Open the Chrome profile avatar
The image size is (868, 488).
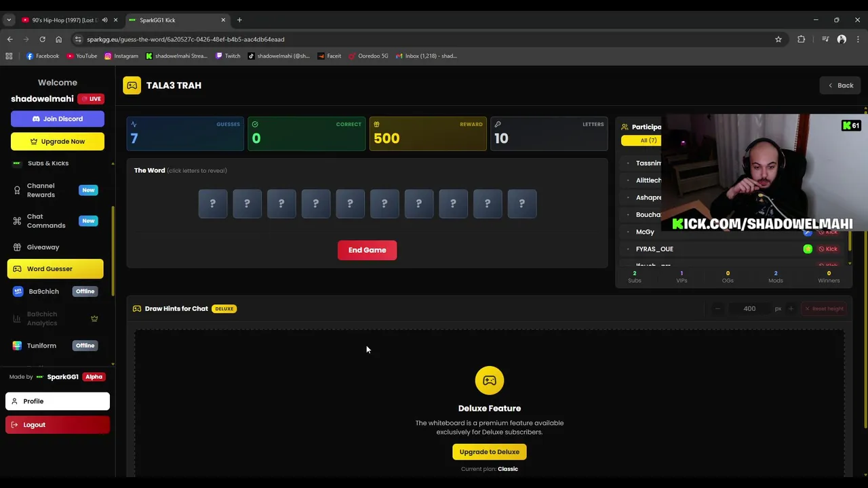click(x=842, y=39)
